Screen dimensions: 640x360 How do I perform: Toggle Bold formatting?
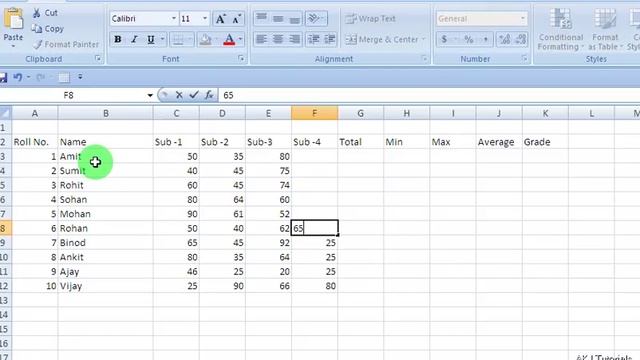tap(118, 40)
